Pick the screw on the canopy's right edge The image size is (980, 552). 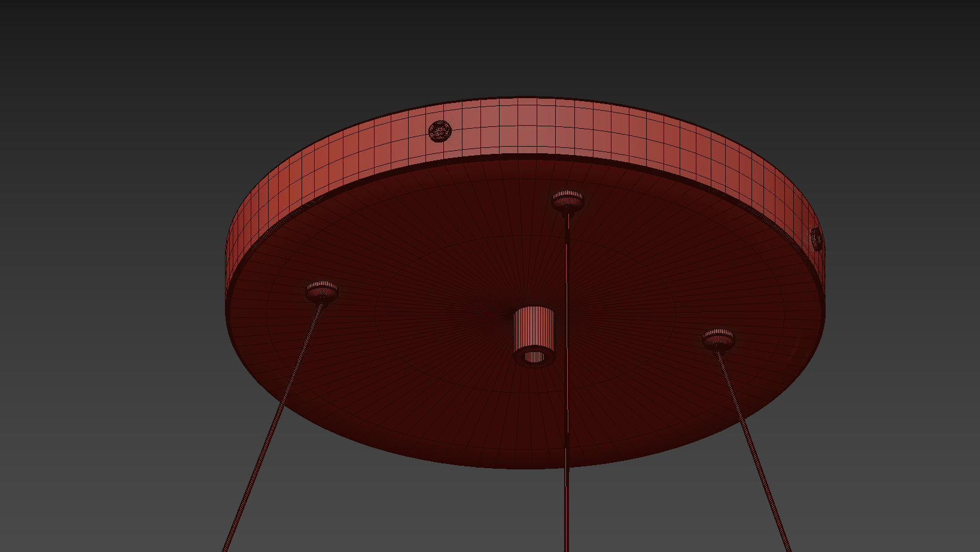(x=817, y=239)
